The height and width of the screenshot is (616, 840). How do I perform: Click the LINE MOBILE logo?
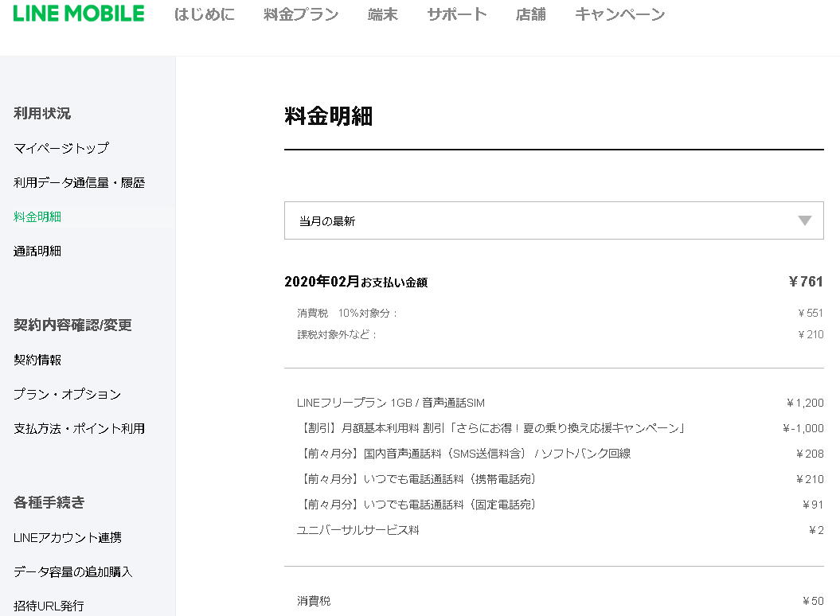click(x=79, y=14)
